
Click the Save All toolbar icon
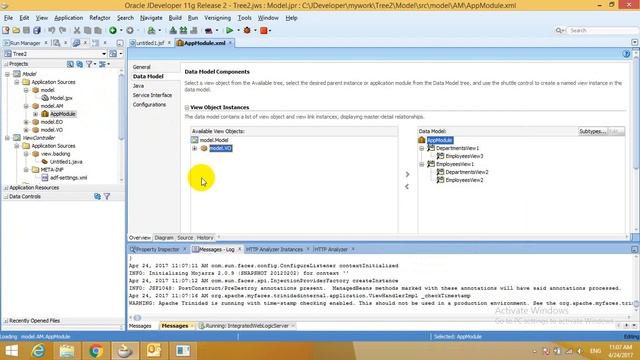pos(37,30)
